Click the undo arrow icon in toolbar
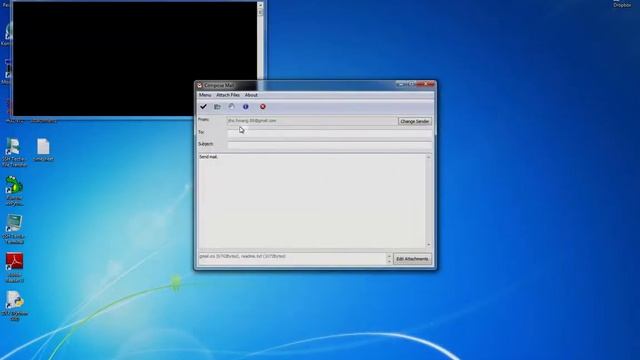This screenshot has height=360, width=640. pos(231,107)
